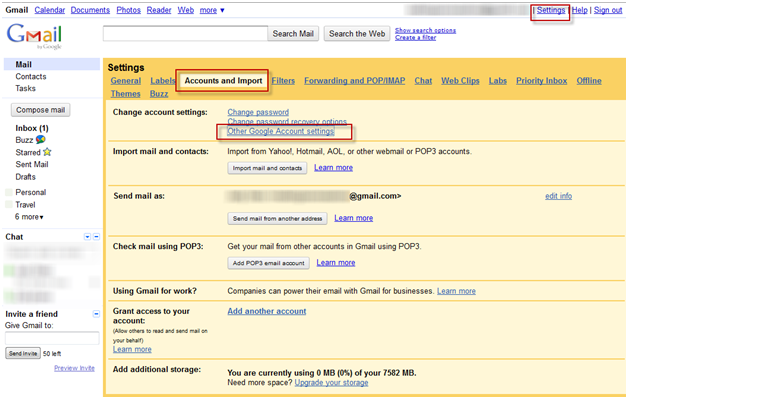
Task: Click Learn more beside Import mail button
Action: tap(333, 168)
